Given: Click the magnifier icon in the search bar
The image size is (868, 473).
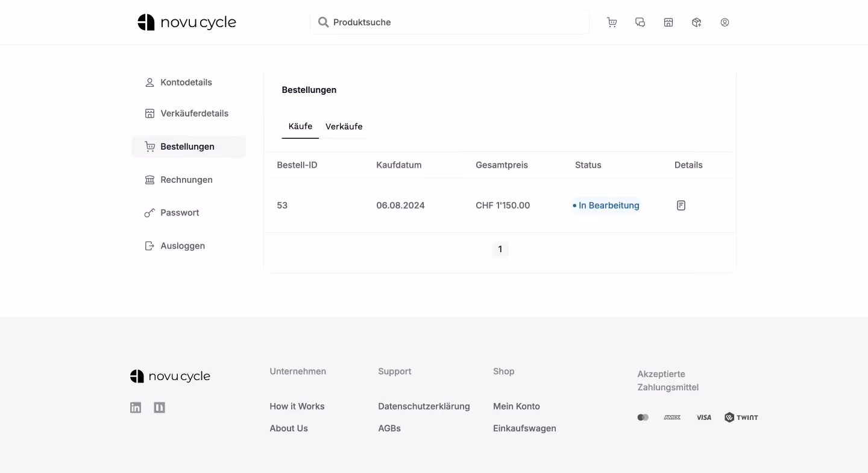Looking at the screenshot, I should coord(324,22).
